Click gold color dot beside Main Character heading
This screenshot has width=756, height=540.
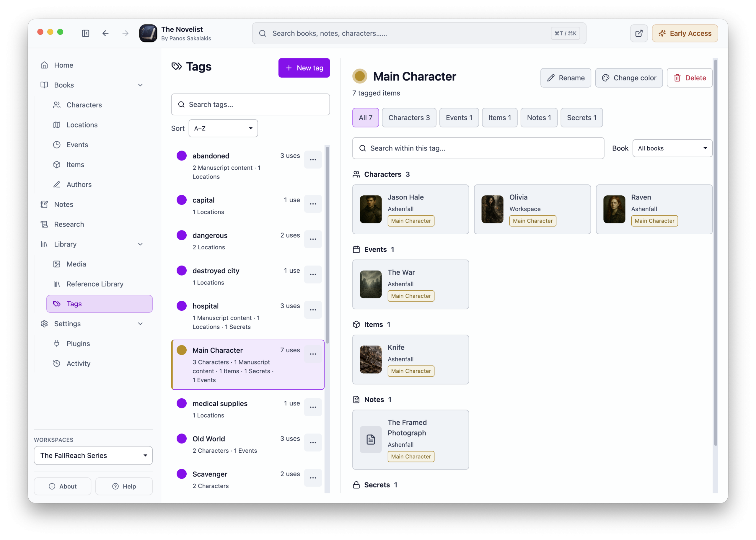pos(360,76)
